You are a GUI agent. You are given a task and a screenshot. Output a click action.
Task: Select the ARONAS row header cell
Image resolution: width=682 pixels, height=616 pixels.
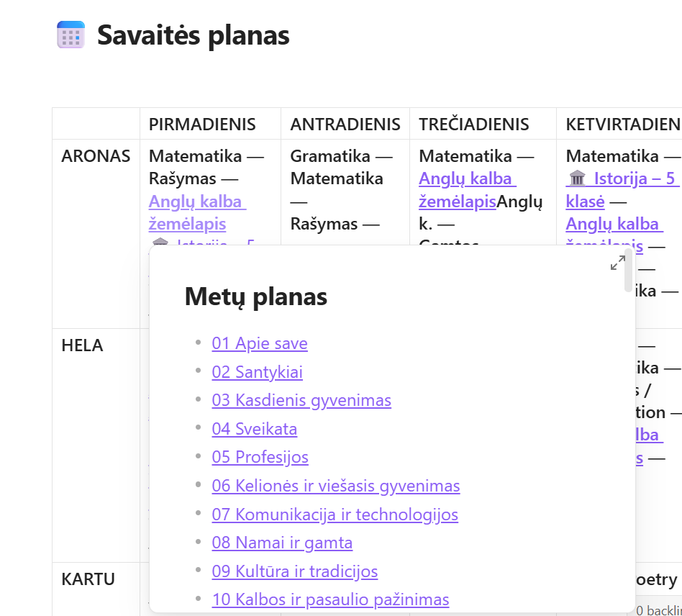click(x=96, y=234)
